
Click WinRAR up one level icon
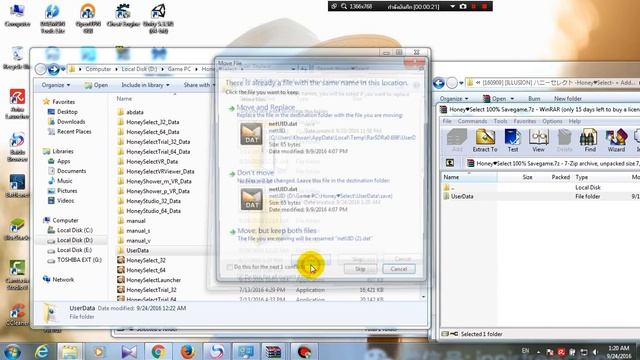[450, 163]
